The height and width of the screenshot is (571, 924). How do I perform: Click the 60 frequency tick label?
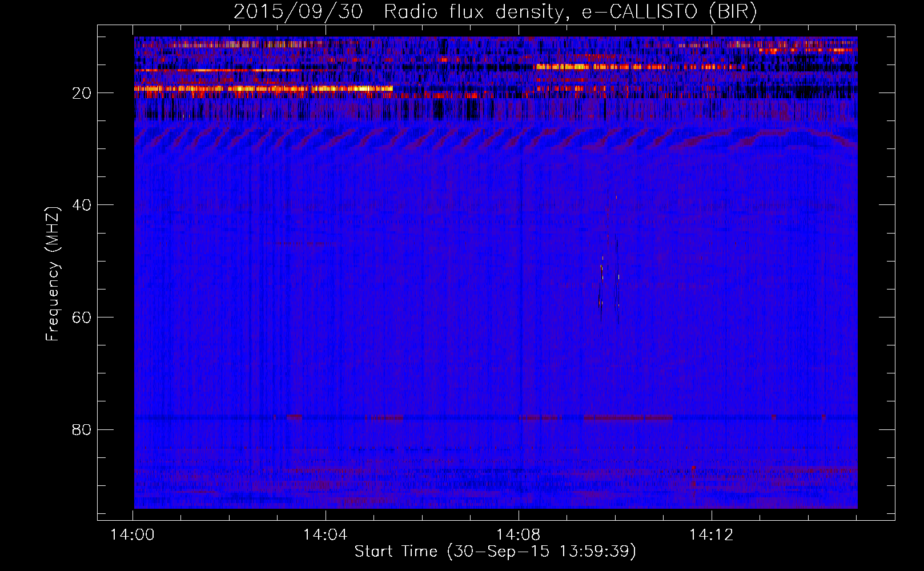(82, 317)
